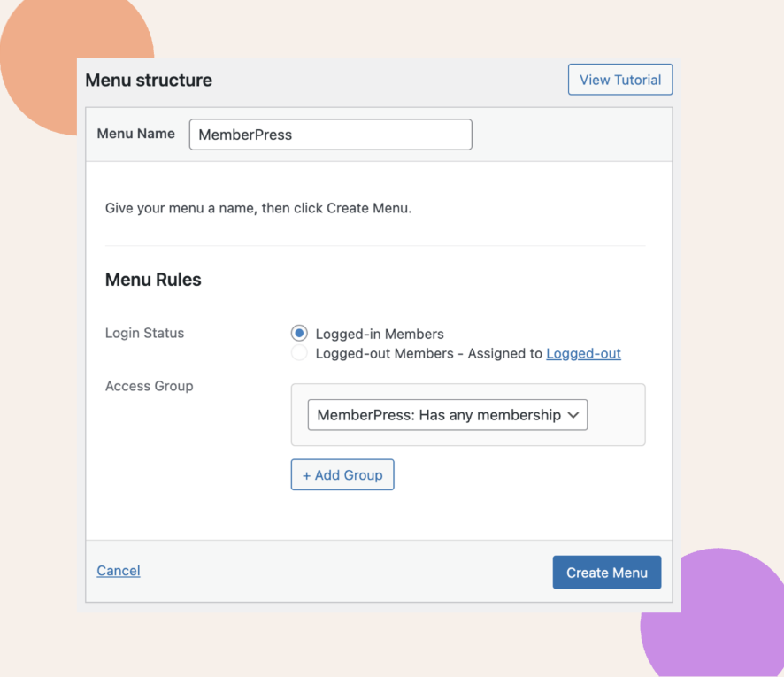784x677 pixels.
Task: Open the MemberPress: Has any membership dropdown
Action: tap(448, 414)
